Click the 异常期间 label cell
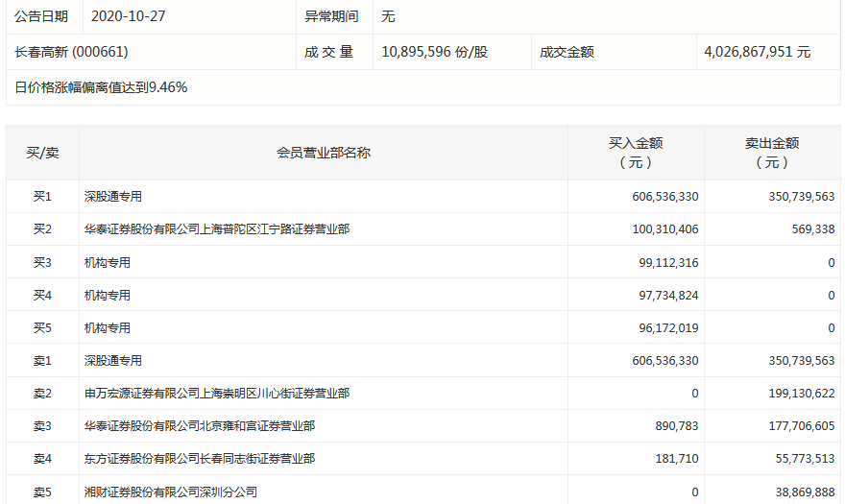The height and width of the screenshot is (504, 845). click(331, 16)
